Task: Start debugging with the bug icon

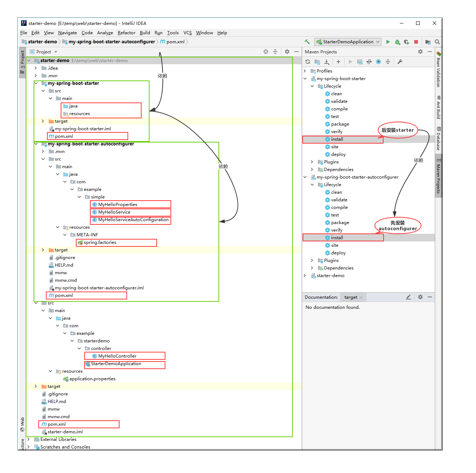Action: coord(397,42)
